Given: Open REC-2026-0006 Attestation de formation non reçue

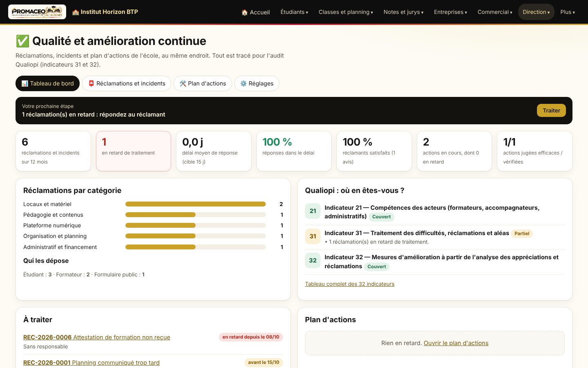Looking at the screenshot, I should click(97, 337).
